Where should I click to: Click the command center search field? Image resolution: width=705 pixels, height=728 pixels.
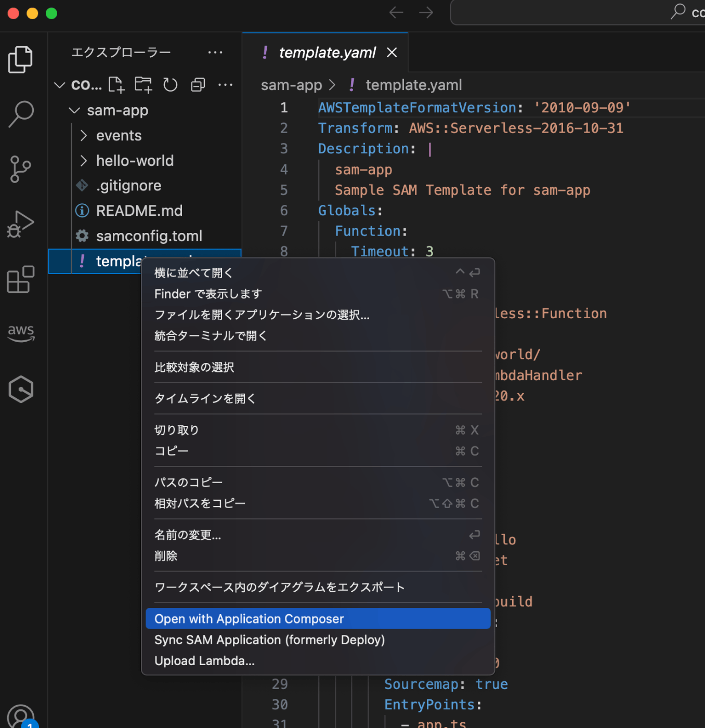(x=578, y=12)
